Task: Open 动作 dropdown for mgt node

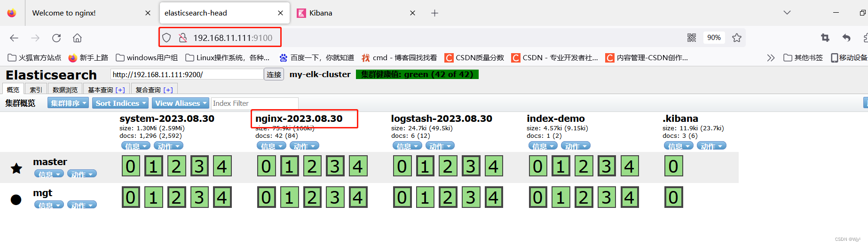Action: (x=82, y=205)
